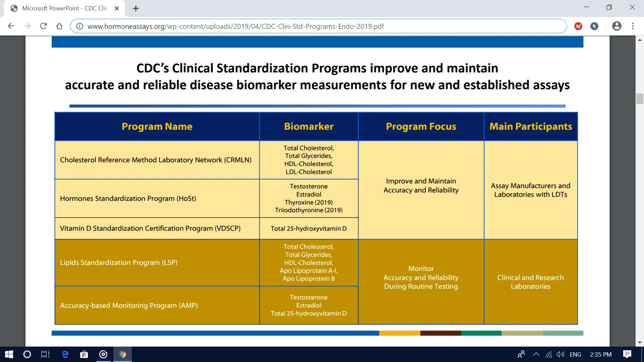The width and height of the screenshot is (644, 362).
Task: Click the vertical scrollbar thumb
Action: click(x=640, y=99)
